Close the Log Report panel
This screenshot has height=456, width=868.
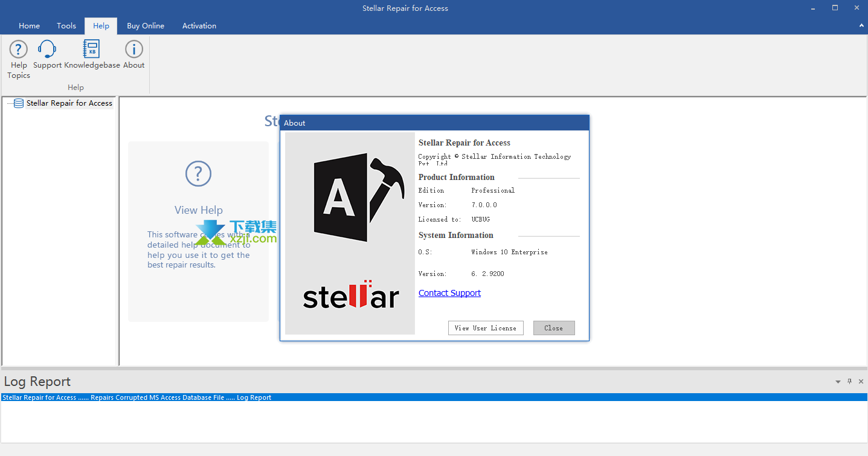pyautogui.click(x=861, y=381)
